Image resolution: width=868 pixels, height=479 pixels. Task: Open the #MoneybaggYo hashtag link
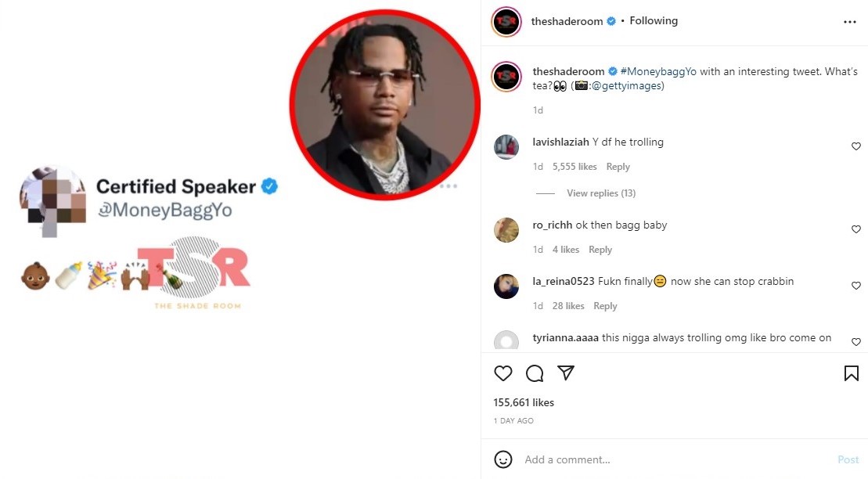pyautogui.click(x=658, y=71)
